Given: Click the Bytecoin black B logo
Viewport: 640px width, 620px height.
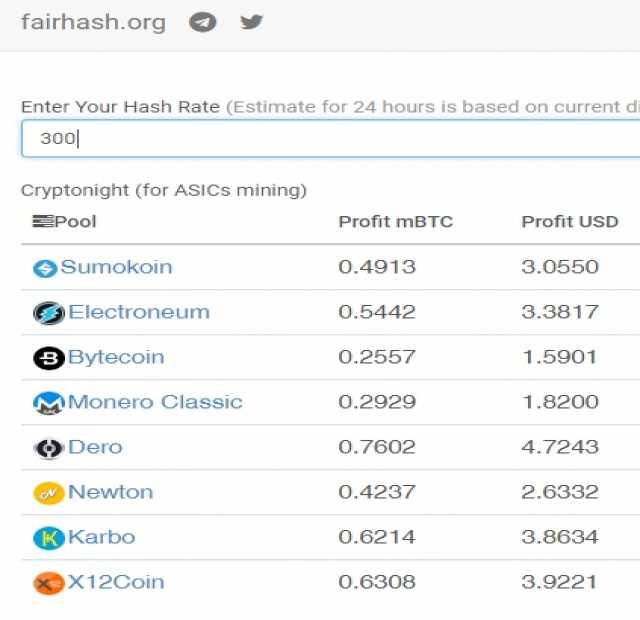Looking at the screenshot, I should 49,358.
